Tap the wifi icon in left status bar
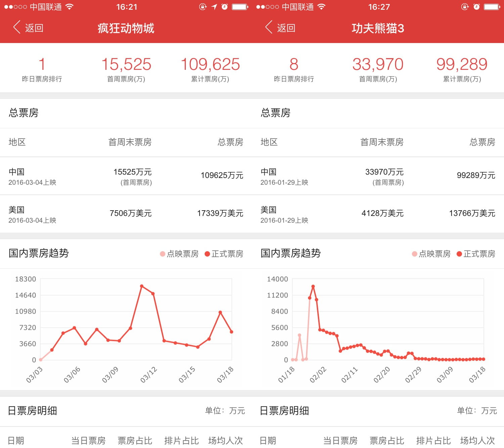 point(70,7)
